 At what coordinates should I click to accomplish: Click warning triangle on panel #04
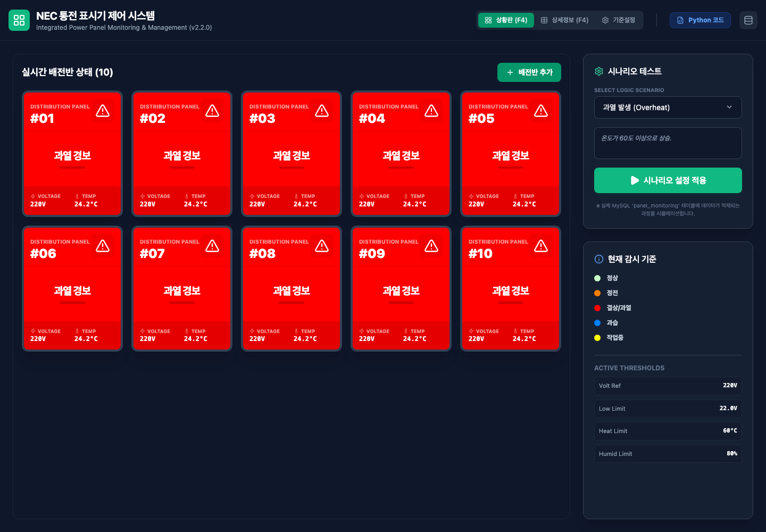[x=431, y=111]
